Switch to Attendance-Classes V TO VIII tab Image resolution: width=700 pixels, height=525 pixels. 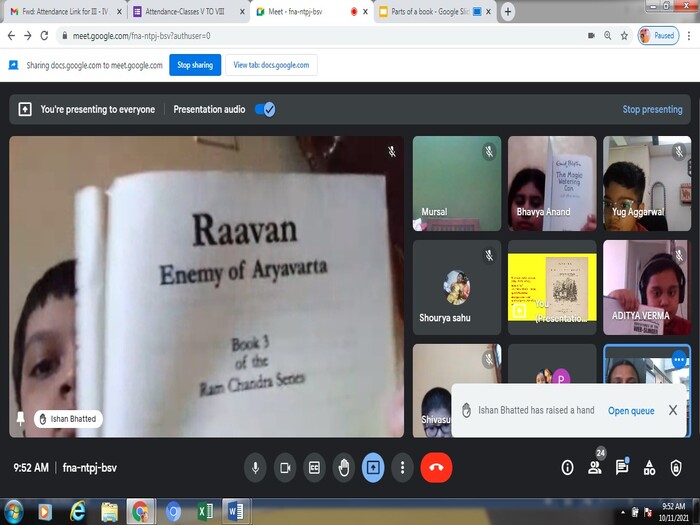tap(185, 12)
